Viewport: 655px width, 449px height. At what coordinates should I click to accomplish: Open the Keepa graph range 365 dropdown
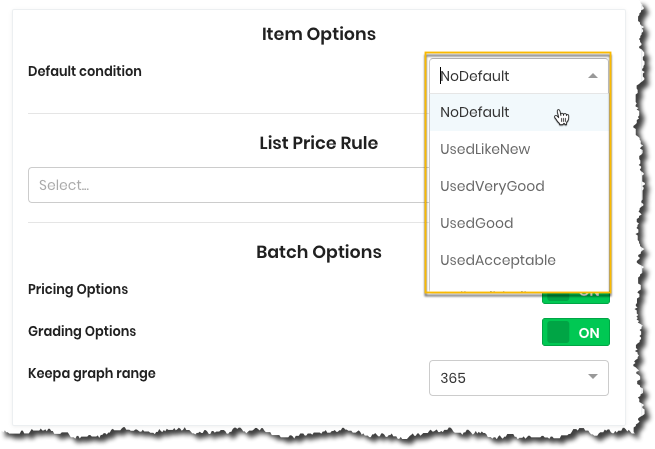519,378
